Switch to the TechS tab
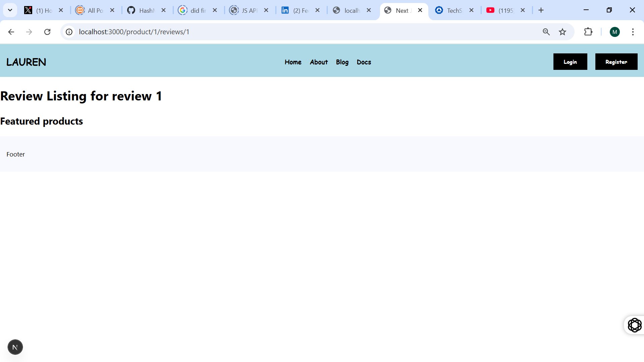The height and width of the screenshot is (362, 644). coord(454,10)
